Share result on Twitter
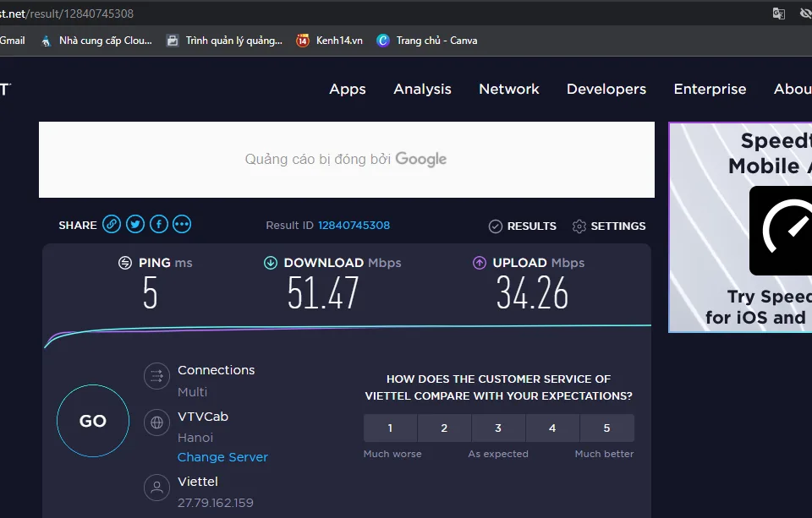Image resolution: width=812 pixels, height=518 pixels. (135, 224)
